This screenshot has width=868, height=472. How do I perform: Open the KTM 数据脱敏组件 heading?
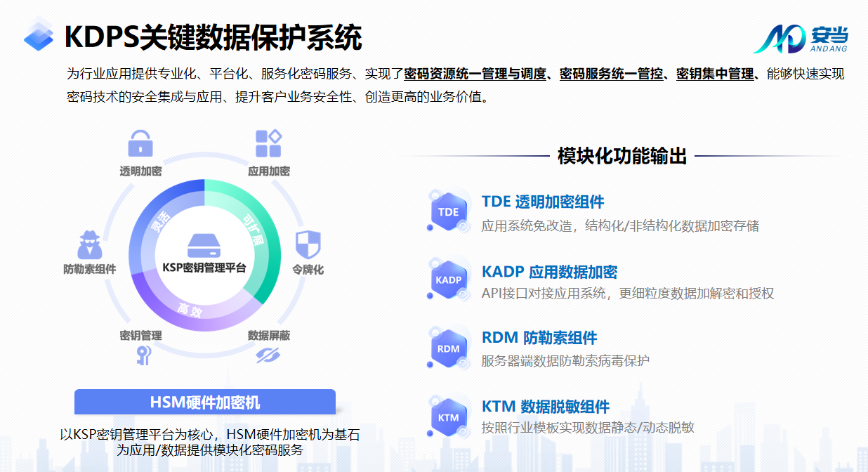[546, 407]
